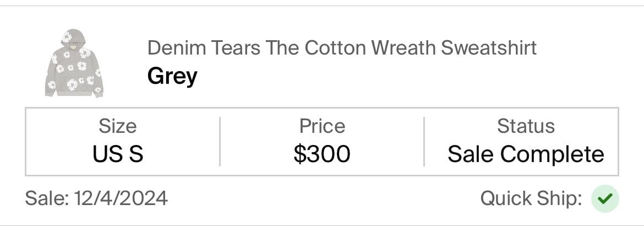Select the $300 price value
Image resolution: width=644 pixels, height=226 pixels.
(x=322, y=154)
